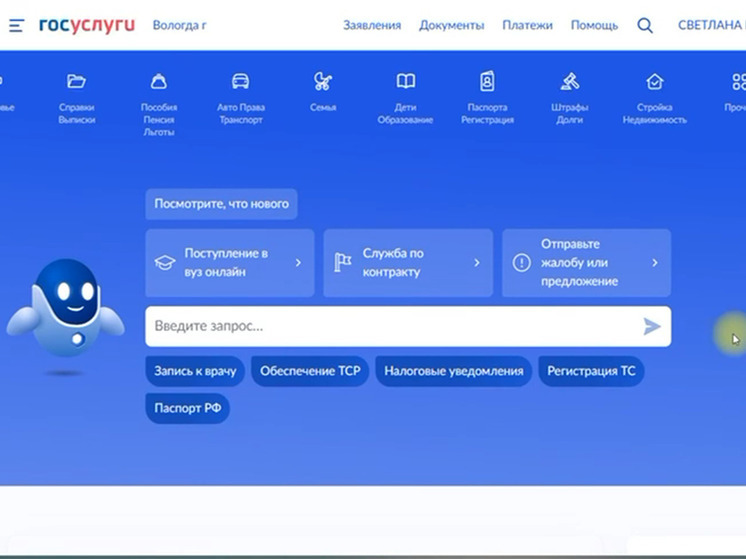The width and height of the screenshot is (746, 559).
Task: Click the Госуслуги logo
Action: [x=87, y=25]
